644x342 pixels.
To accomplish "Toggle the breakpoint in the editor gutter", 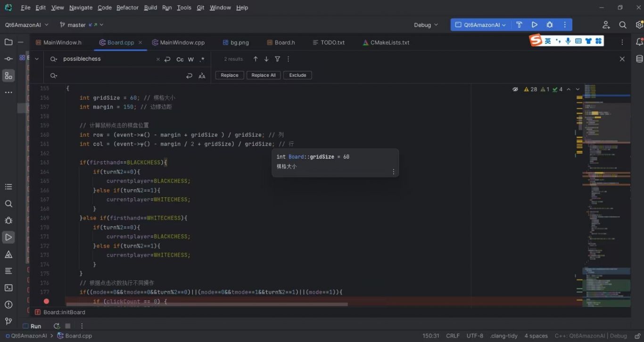I will (x=46, y=301).
